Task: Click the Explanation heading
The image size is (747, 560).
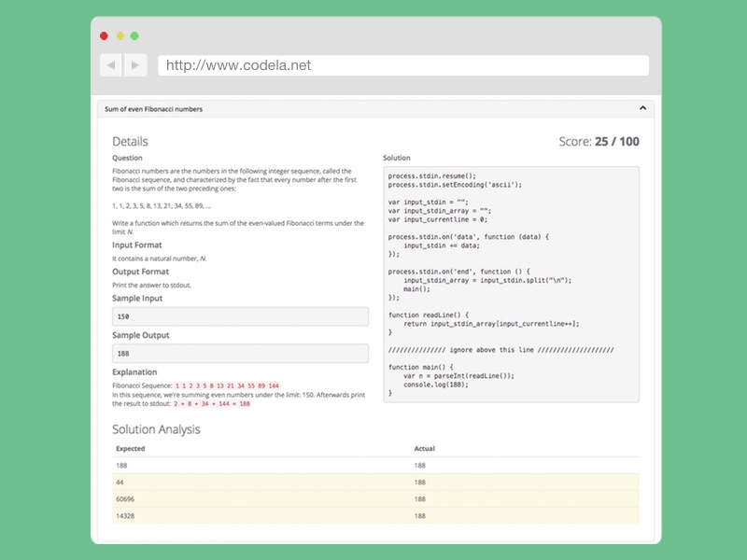Action: click(x=134, y=371)
